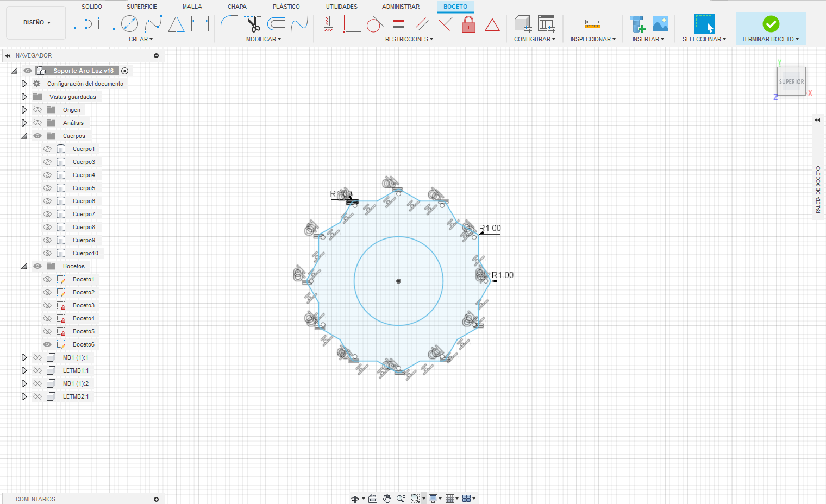
Task: Apply the Fix/Unfix lock constraint
Action: tap(468, 24)
